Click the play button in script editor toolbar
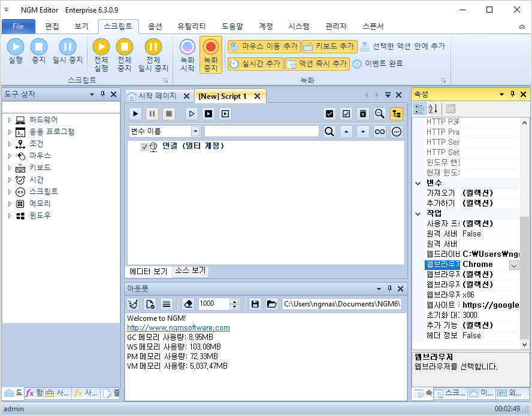532x416 pixels. [135, 114]
